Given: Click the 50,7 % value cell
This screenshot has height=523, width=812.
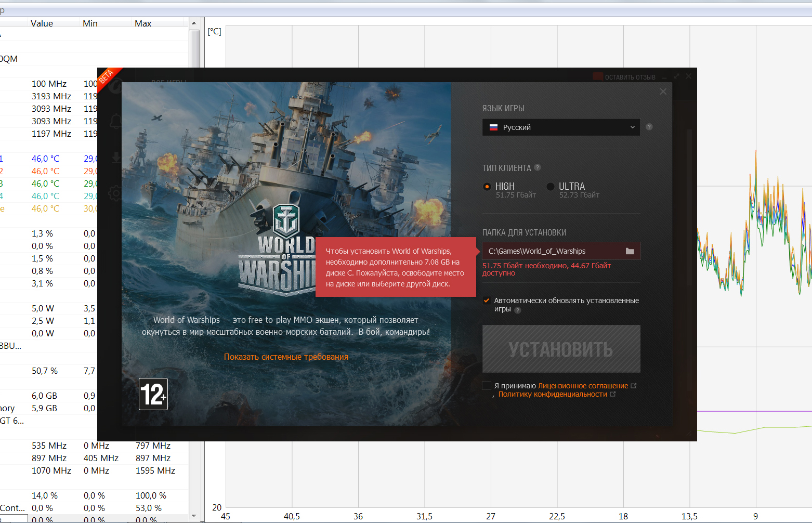Looking at the screenshot, I should 45,371.
